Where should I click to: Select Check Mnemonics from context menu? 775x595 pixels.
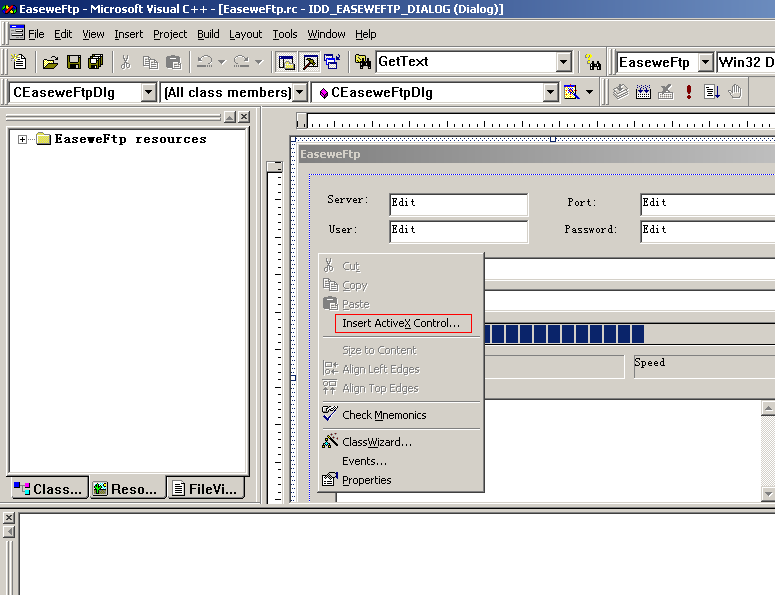tap(401, 415)
